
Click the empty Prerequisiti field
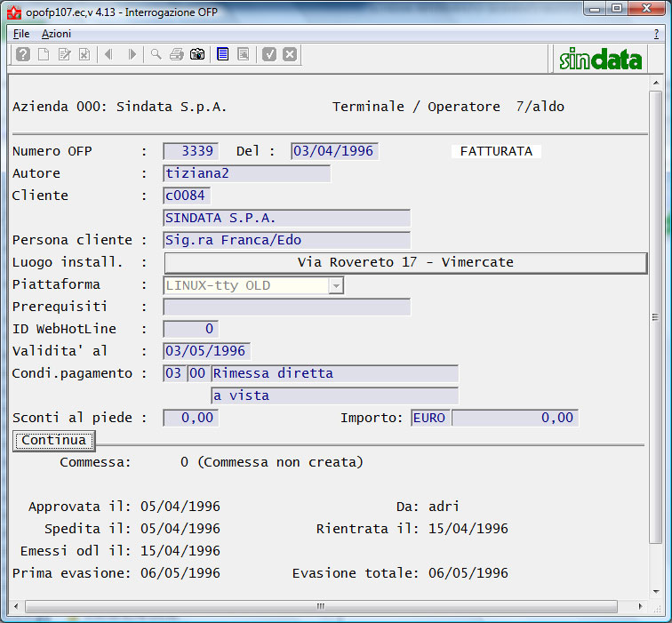pos(287,307)
